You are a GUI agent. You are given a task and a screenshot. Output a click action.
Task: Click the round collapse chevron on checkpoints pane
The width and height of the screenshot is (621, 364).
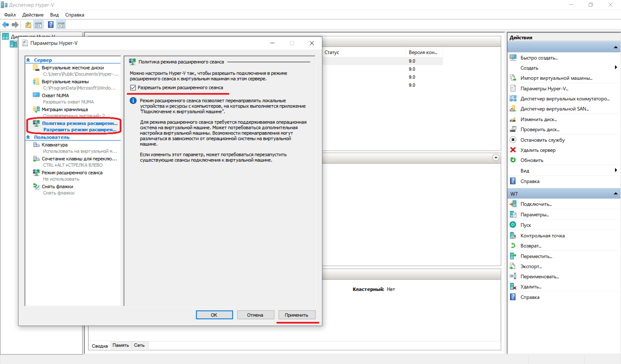[x=496, y=157]
